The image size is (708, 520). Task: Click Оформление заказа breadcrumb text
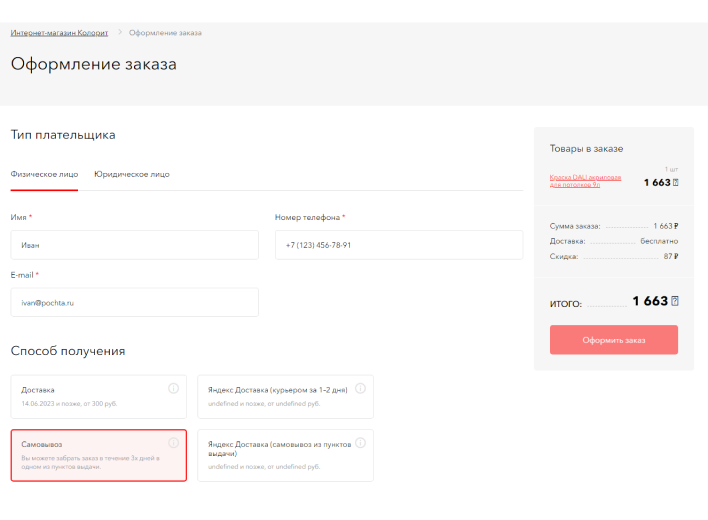coord(165,33)
